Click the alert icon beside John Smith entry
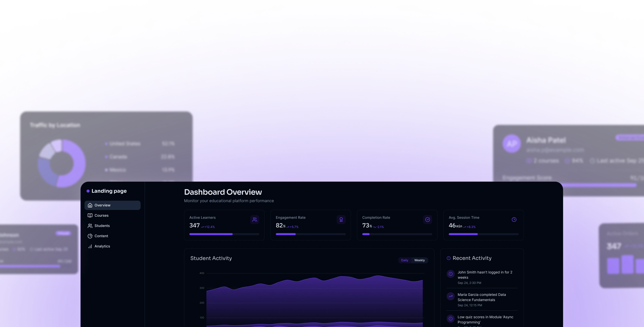Screen dimensions: 644x327 tap(451, 274)
